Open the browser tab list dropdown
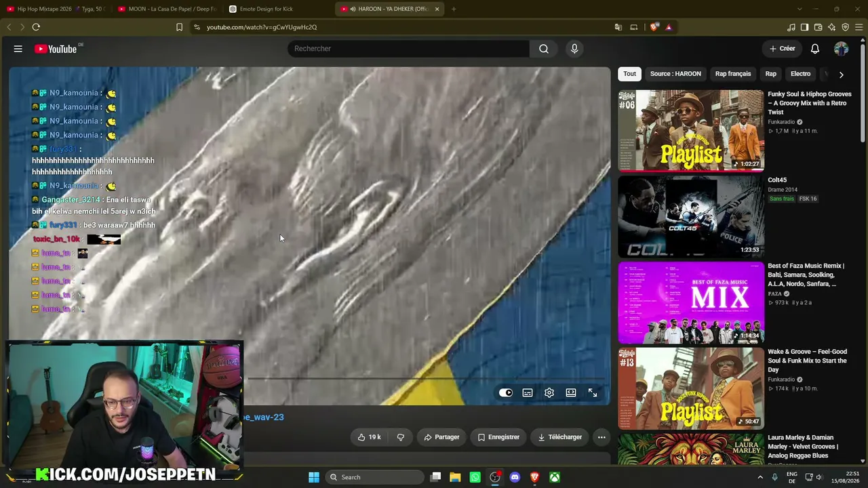868x488 pixels. point(800,9)
